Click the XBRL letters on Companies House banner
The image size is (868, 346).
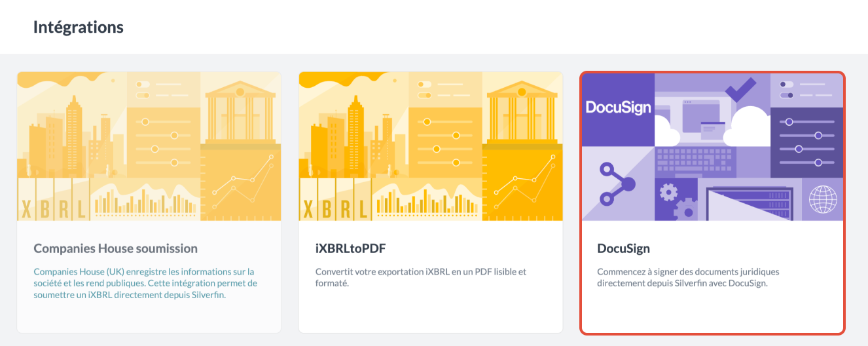click(x=54, y=208)
